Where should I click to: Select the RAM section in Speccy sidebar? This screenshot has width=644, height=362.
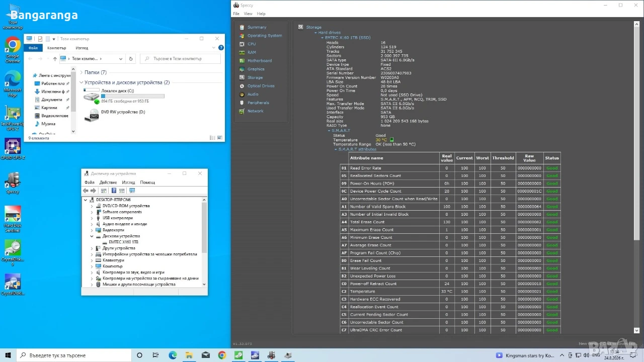point(252,52)
